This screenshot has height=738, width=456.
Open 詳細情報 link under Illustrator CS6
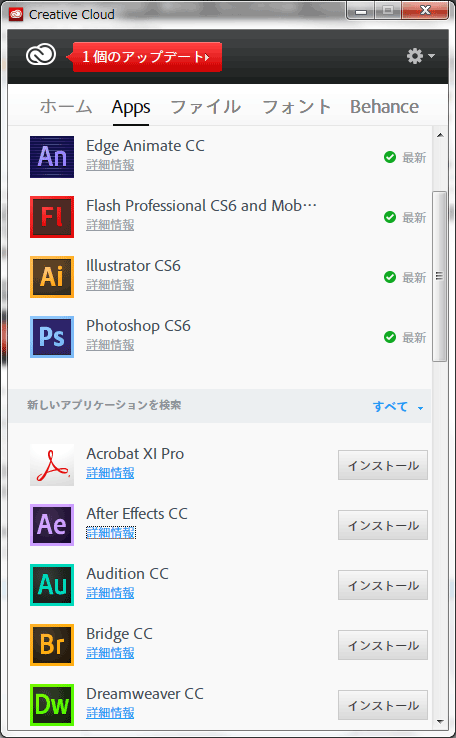tap(110, 285)
